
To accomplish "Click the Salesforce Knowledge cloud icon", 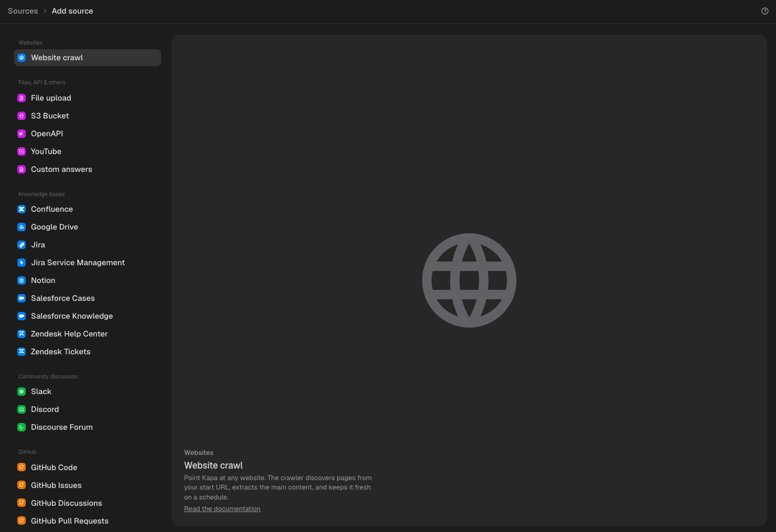I will (21, 316).
